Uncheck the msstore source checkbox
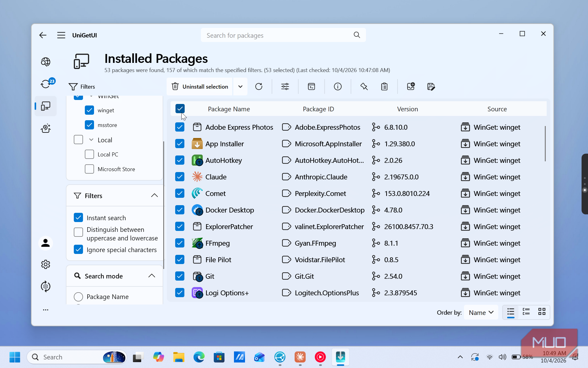This screenshot has width=588, height=368. tap(89, 125)
